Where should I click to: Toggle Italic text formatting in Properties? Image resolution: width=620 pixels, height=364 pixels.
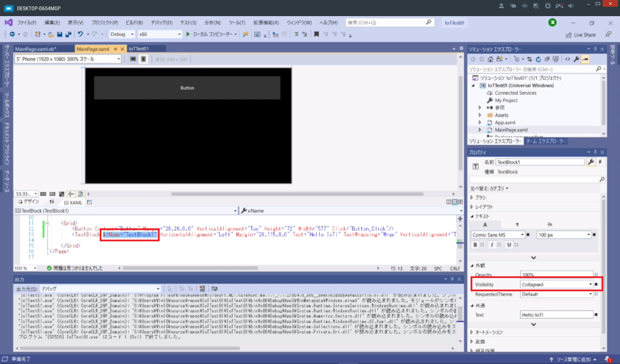[x=492, y=245]
